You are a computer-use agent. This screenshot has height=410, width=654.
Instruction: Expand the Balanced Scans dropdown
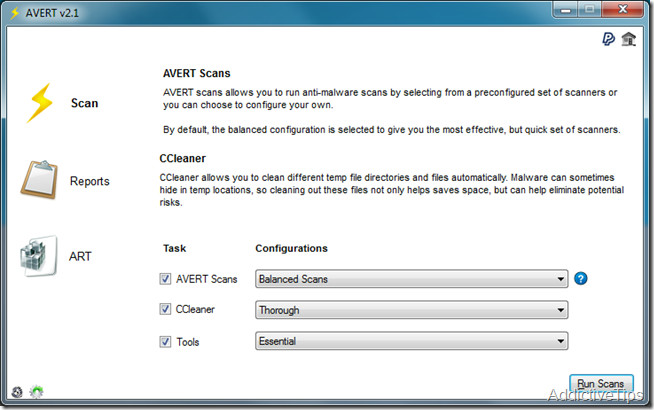click(411, 279)
